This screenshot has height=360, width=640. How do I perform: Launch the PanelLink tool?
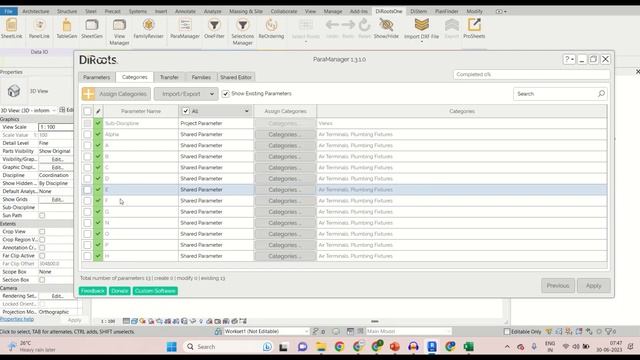[x=39, y=28]
